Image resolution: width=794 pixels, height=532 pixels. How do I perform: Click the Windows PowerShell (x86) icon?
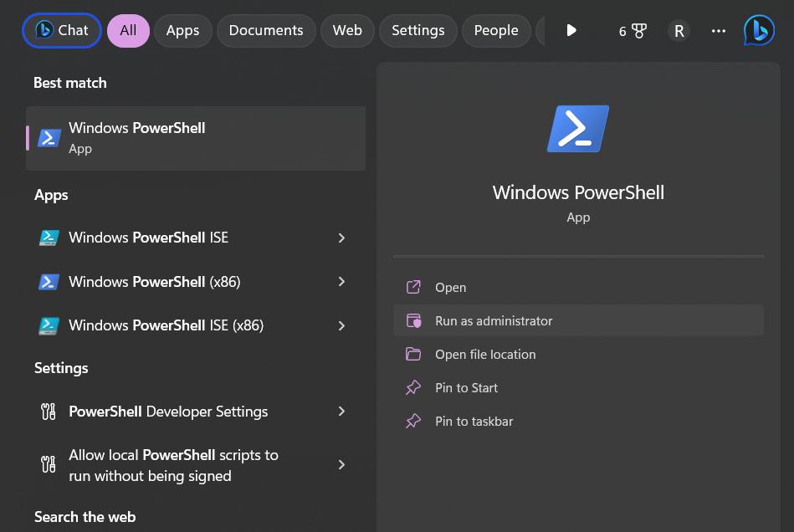tap(49, 282)
